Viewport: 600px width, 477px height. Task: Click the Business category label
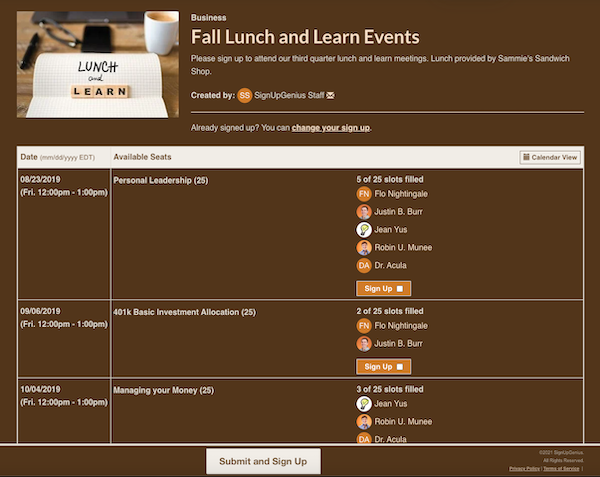[x=209, y=18]
